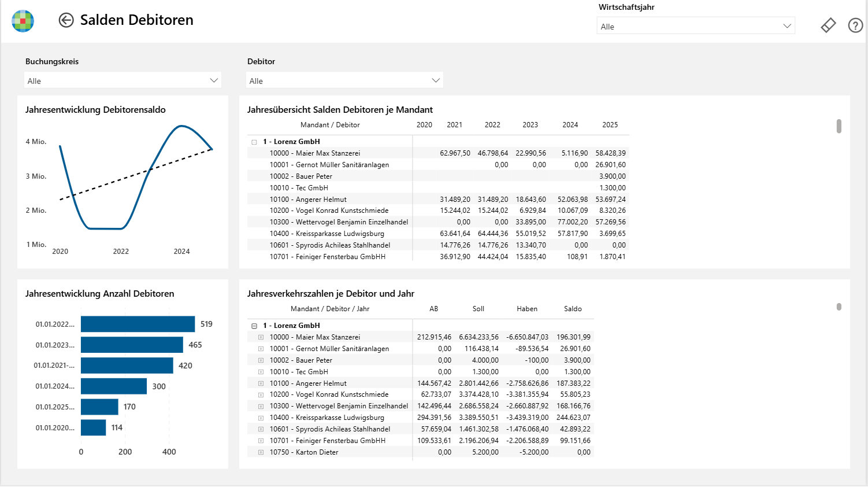Sort by the 2020 column header

(x=424, y=125)
